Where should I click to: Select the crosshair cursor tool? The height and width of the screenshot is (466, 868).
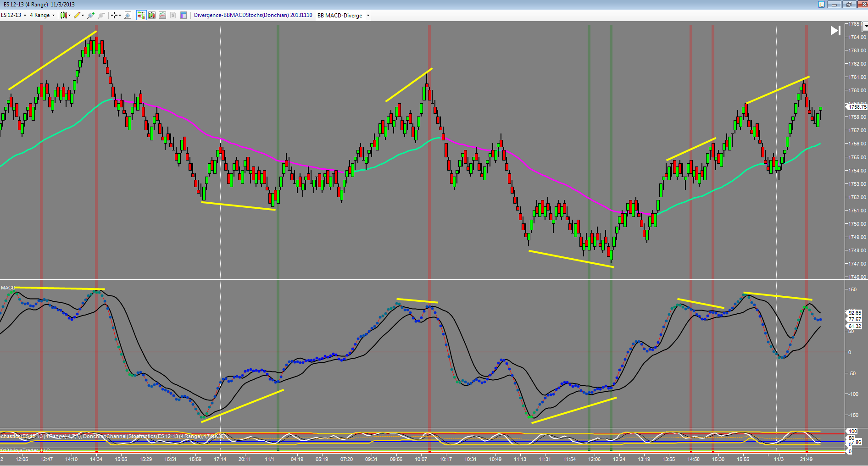[x=114, y=15]
